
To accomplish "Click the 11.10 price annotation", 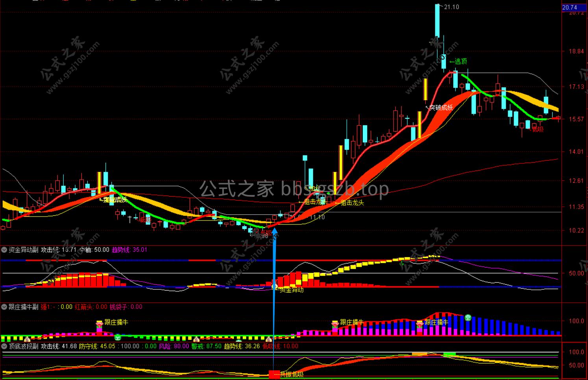I will pos(317,217).
